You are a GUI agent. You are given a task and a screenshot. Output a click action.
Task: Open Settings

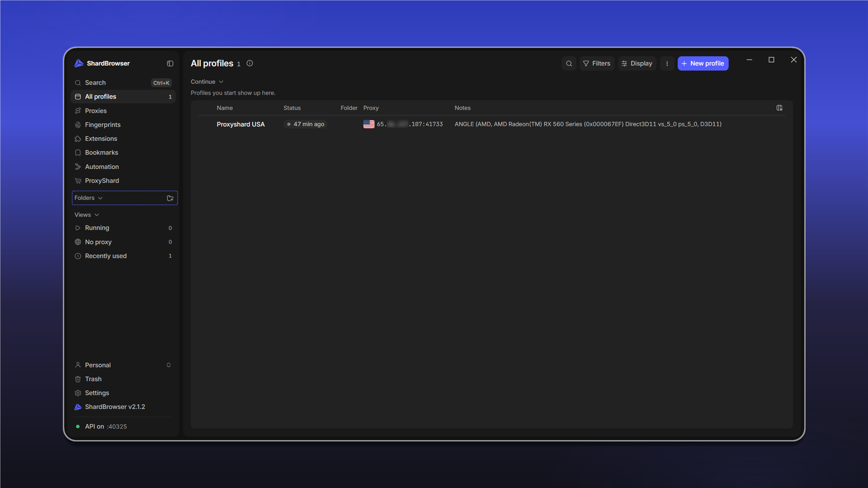(x=123, y=393)
